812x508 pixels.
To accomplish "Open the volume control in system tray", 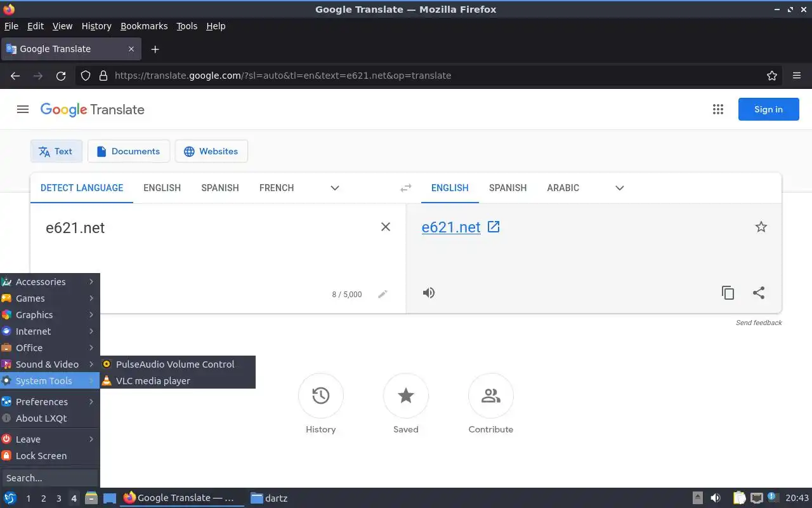I will (716, 498).
